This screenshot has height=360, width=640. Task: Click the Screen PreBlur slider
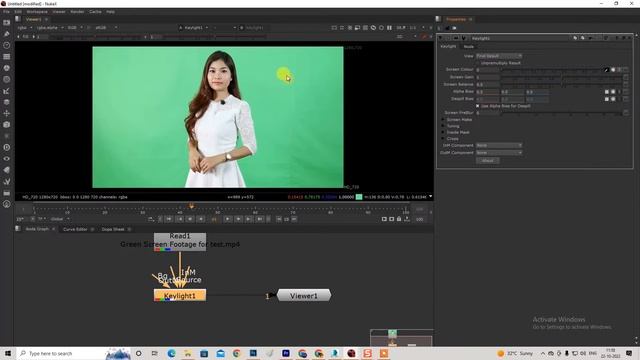tap(561, 113)
